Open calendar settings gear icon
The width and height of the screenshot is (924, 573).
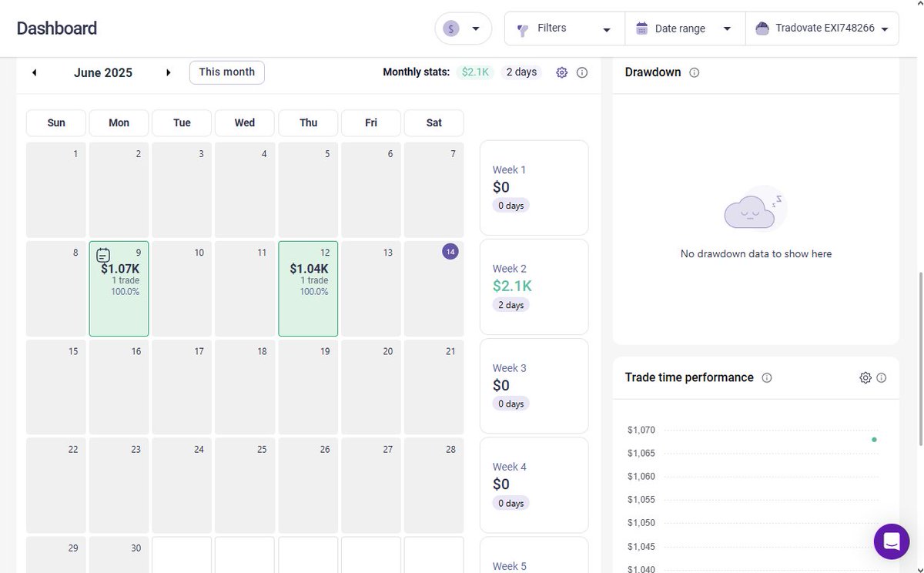pyautogui.click(x=562, y=72)
